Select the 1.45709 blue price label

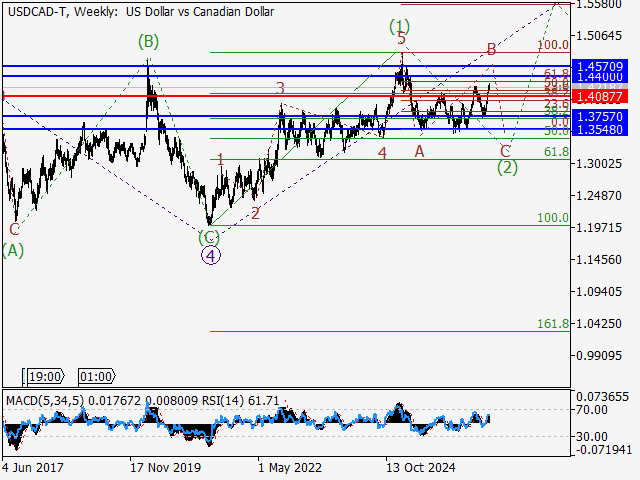tap(600, 66)
